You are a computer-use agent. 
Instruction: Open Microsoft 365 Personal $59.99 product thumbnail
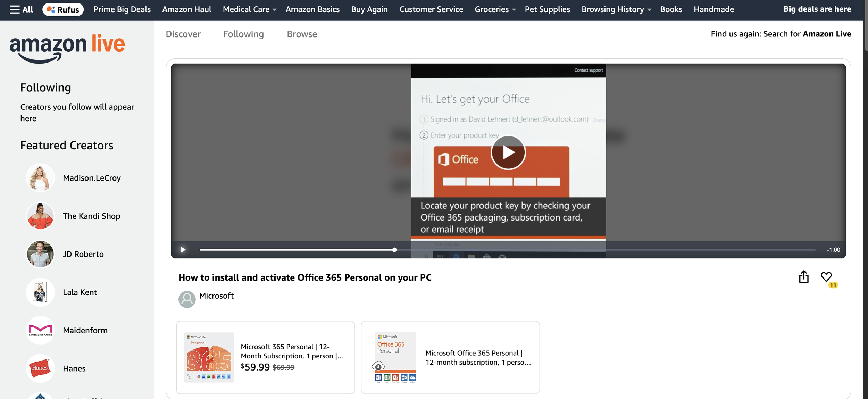point(209,357)
